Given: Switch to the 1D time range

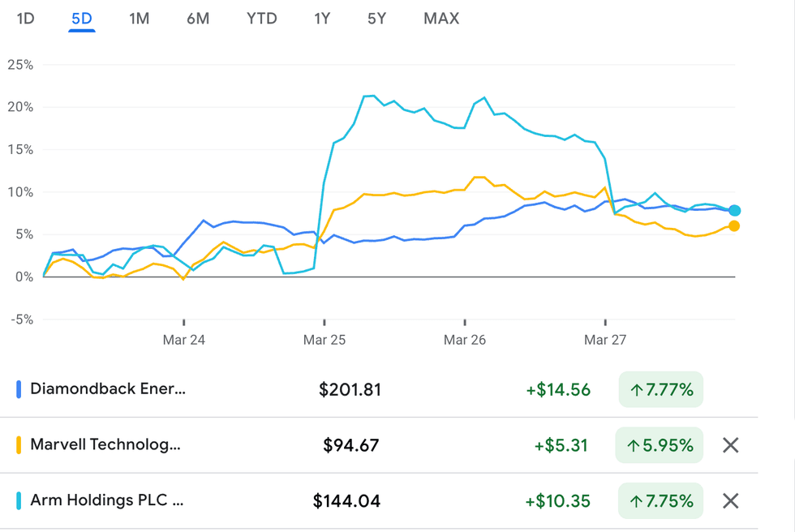Looking at the screenshot, I should click(24, 18).
